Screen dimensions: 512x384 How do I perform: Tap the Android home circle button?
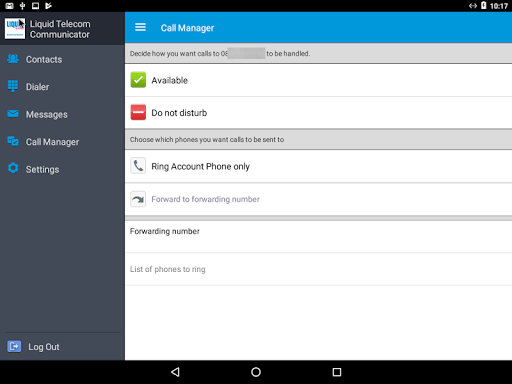pos(256,372)
